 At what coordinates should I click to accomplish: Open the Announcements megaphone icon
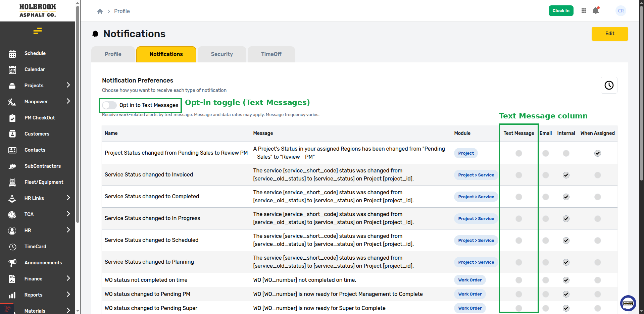pos(12,263)
